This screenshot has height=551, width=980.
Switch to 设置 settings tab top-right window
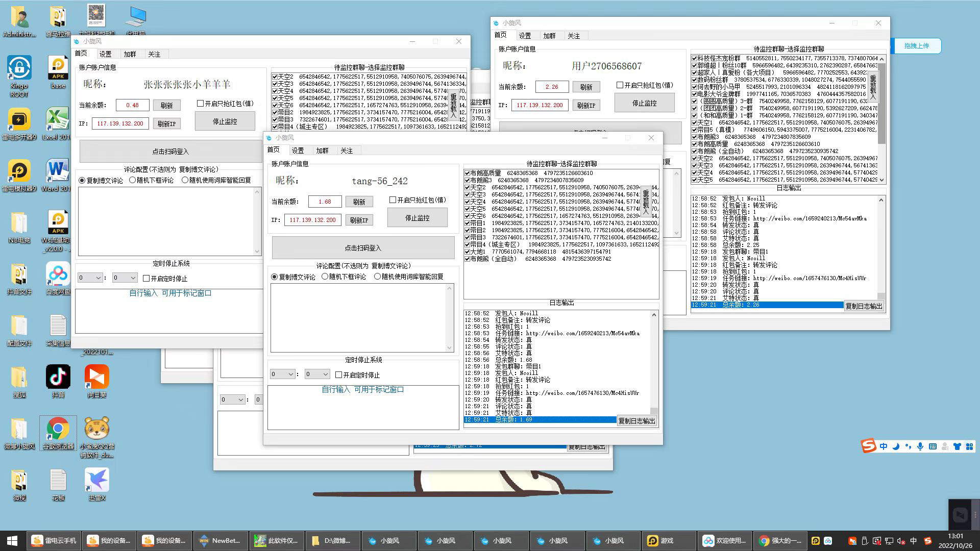pos(525,35)
